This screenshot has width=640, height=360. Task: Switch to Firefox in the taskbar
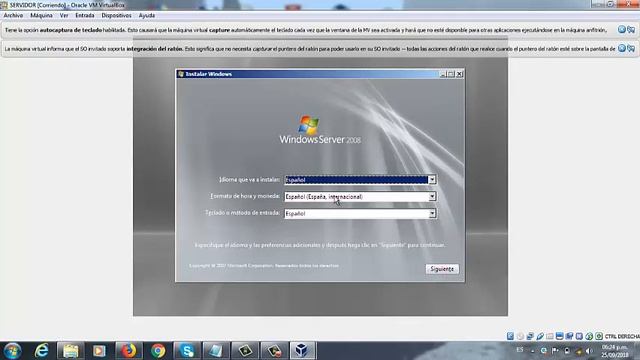[x=129, y=351]
